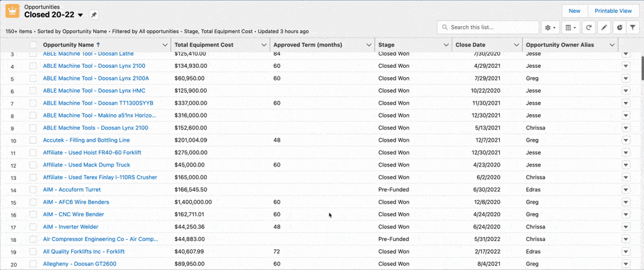Focus the Search this list field
This screenshot has width=644, height=270.
click(493, 28)
